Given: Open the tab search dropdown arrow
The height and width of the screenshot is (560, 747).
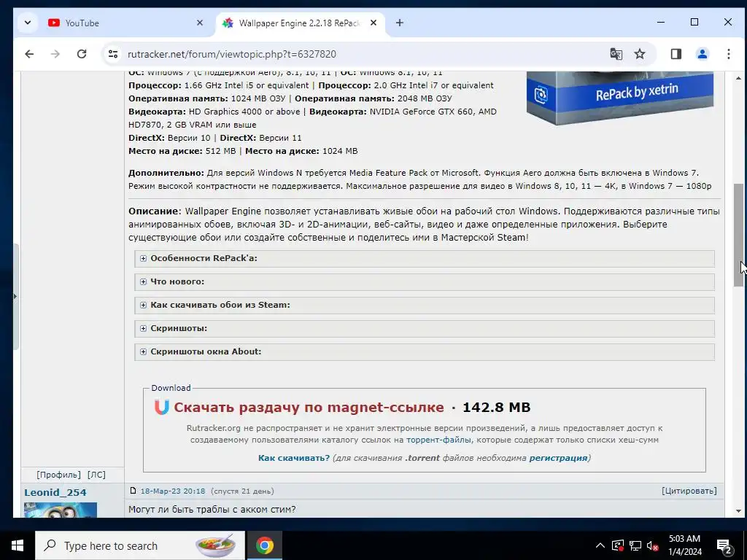Looking at the screenshot, I should 28,23.
